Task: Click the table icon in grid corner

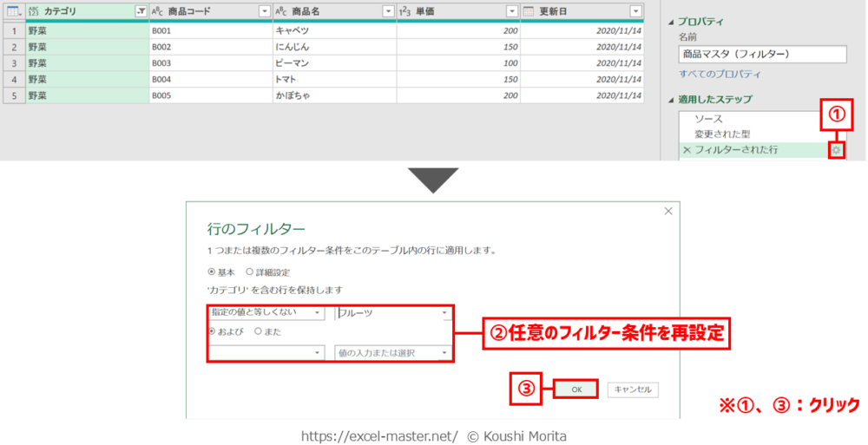Action: [x=12, y=11]
